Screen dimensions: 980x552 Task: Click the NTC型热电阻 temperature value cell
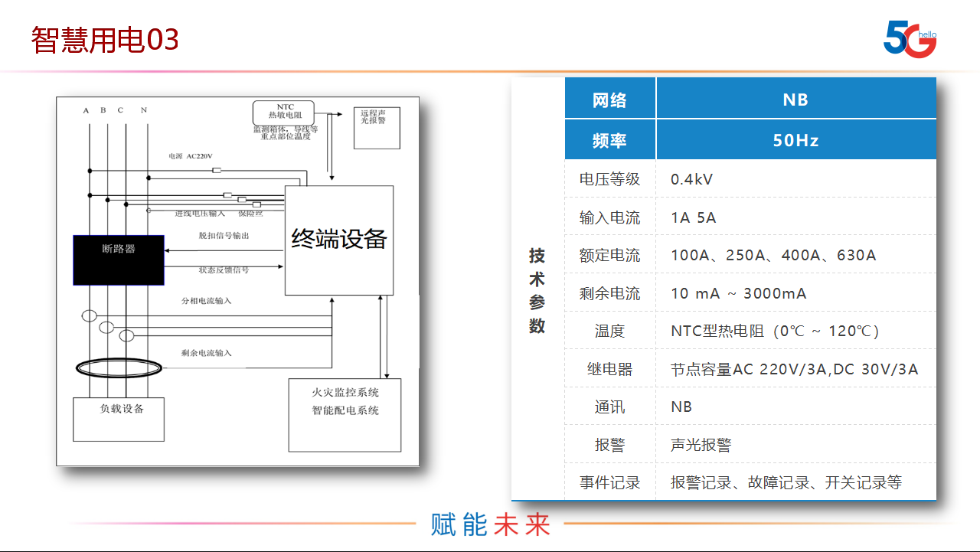775,331
